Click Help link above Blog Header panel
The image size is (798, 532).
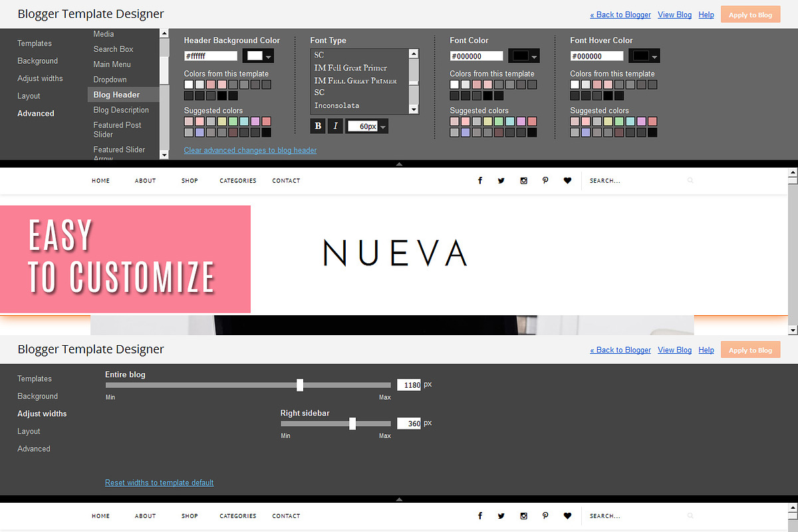point(706,15)
